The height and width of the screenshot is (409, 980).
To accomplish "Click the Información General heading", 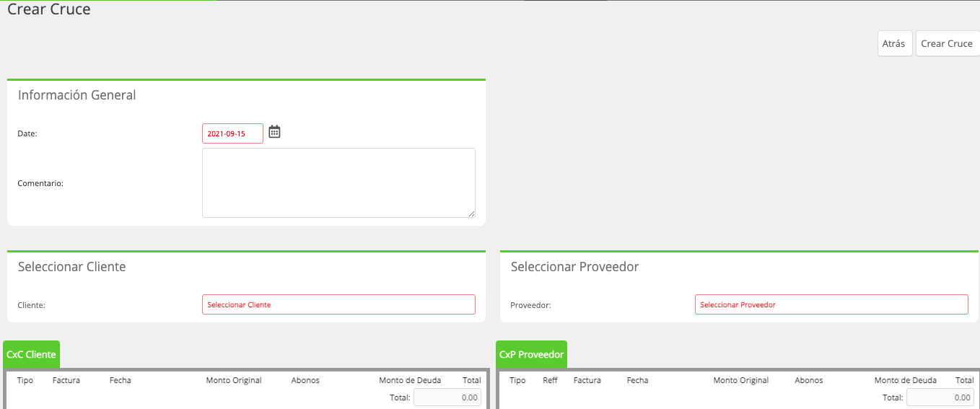I will (77, 95).
